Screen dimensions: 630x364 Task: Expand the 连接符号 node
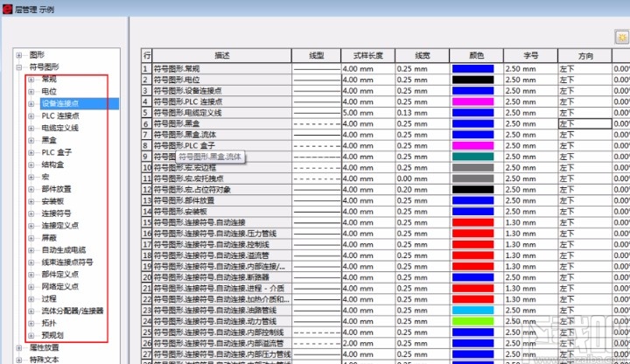[x=31, y=213]
